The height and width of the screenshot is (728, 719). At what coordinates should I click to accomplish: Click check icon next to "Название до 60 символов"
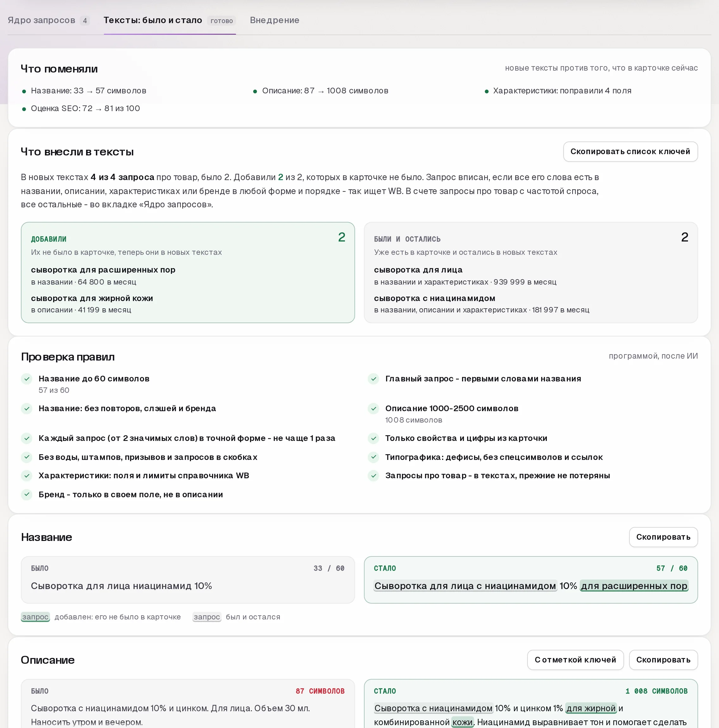pos(27,379)
